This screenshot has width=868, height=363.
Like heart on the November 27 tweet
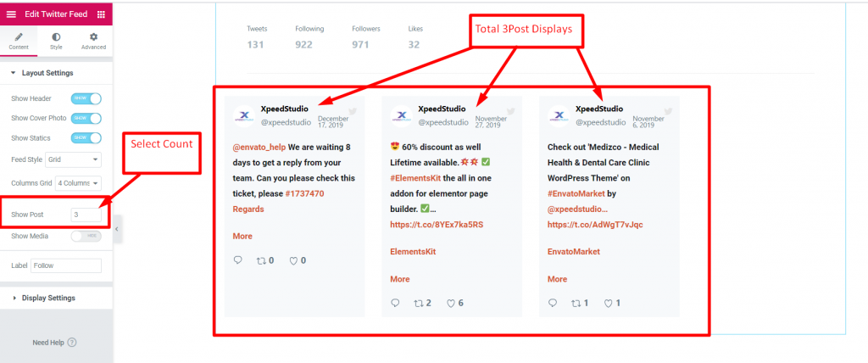tap(451, 303)
